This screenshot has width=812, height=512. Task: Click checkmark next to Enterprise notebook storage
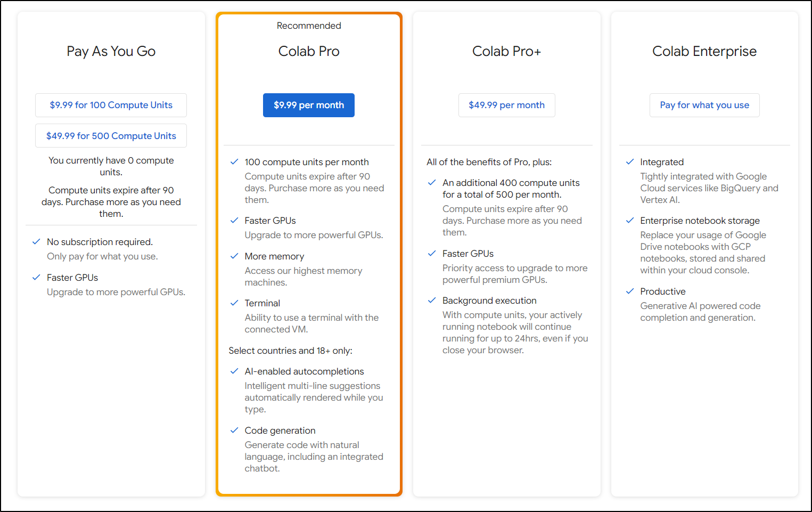point(630,221)
